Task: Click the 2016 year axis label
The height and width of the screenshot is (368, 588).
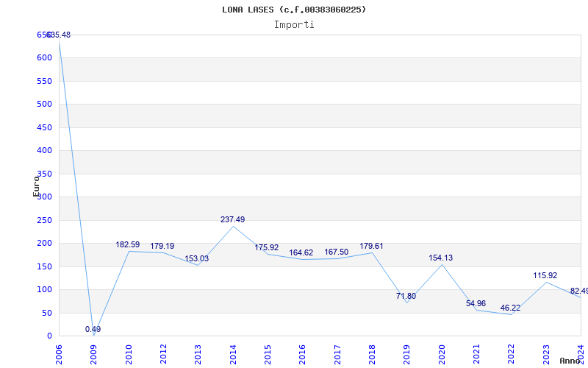Action: pos(303,355)
